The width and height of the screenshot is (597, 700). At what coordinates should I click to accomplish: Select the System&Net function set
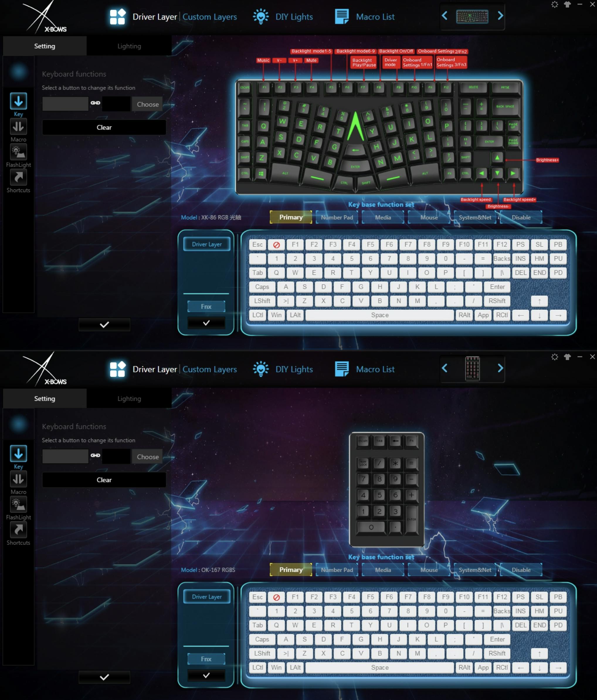[473, 217]
